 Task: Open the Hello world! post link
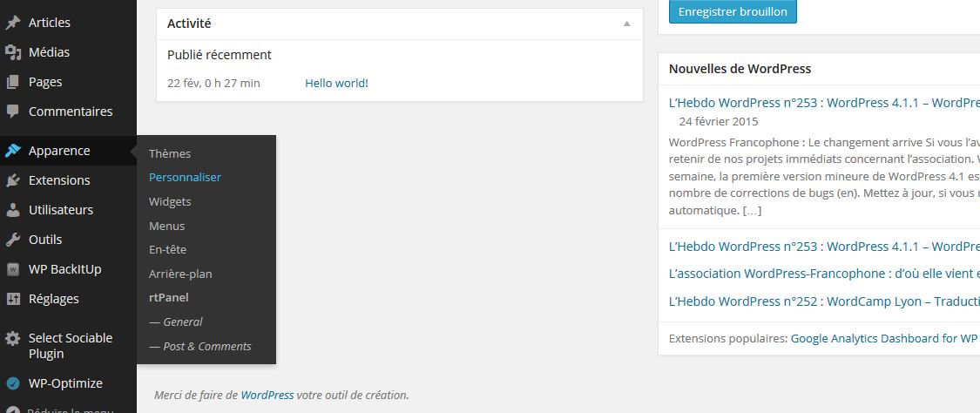click(336, 84)
